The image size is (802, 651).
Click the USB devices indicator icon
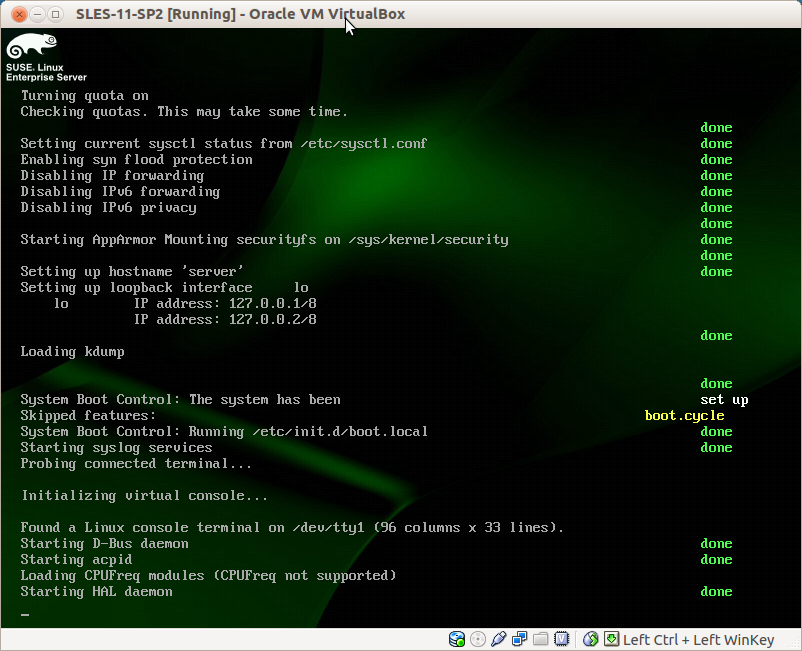tap(499, 639)
